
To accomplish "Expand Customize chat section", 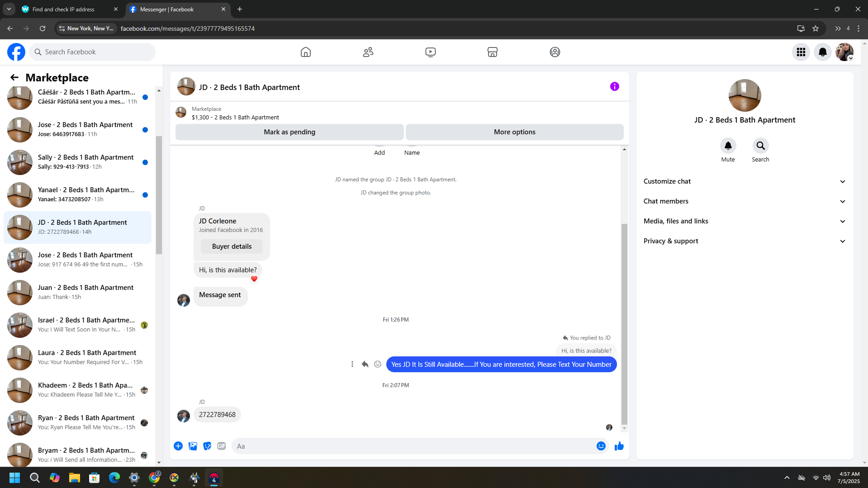I will [x=745, y=181].
